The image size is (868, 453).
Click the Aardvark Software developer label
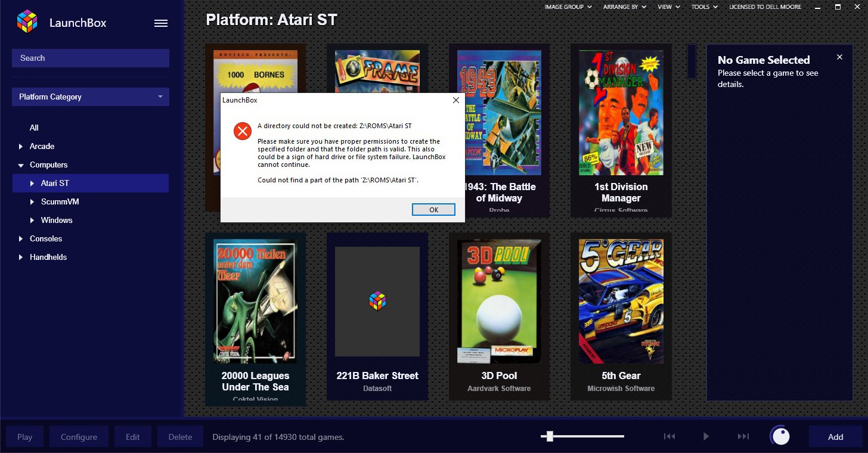point(499,389)
